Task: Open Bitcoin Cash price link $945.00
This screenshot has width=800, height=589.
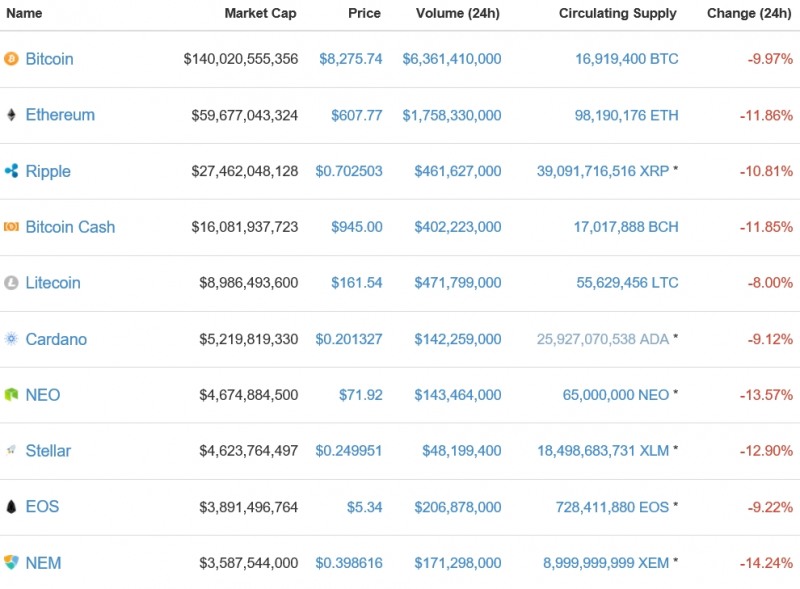Action: pos(356,227)
